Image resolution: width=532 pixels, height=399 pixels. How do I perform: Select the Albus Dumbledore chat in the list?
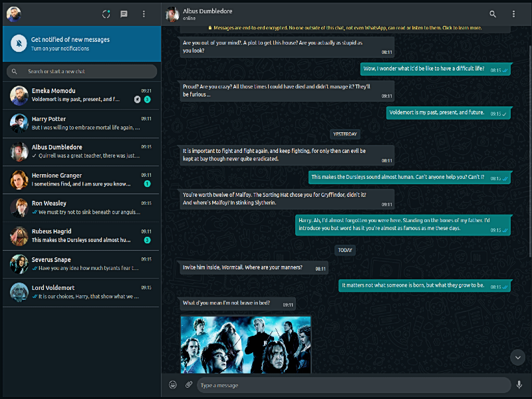[x=80, y=152]
